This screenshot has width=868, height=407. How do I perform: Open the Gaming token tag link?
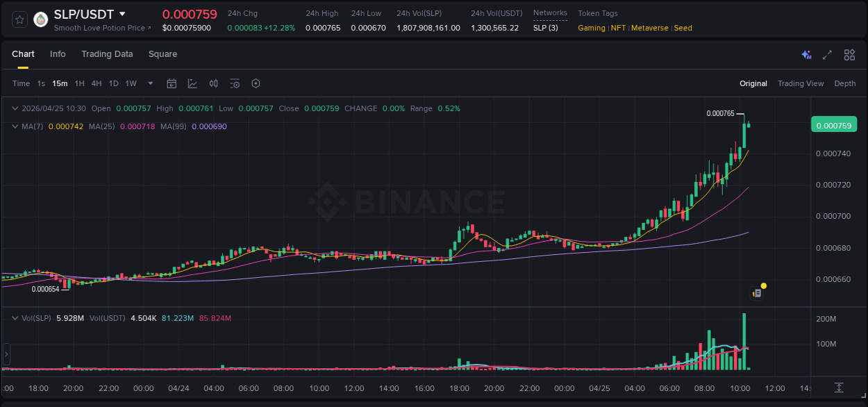[591, 28]
